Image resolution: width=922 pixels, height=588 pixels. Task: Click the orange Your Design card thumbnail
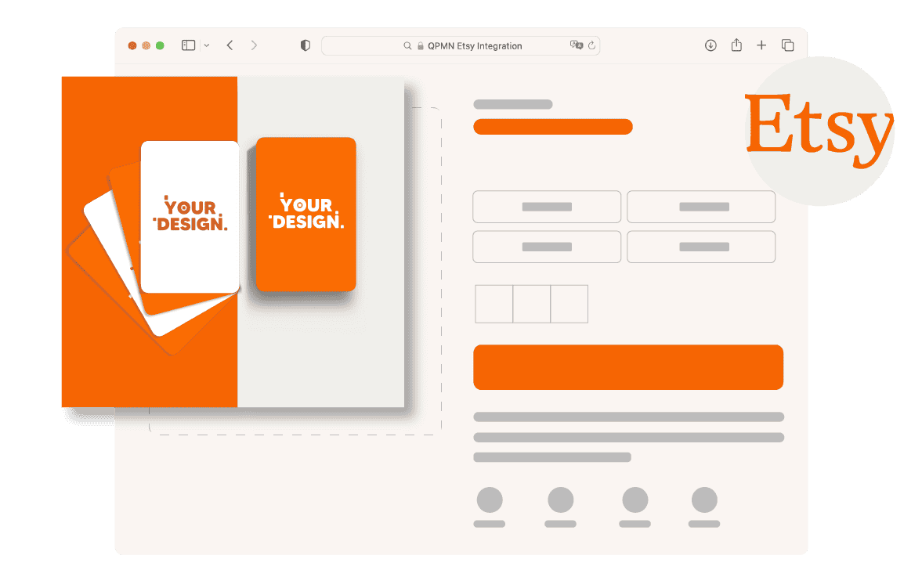(306, 215)
